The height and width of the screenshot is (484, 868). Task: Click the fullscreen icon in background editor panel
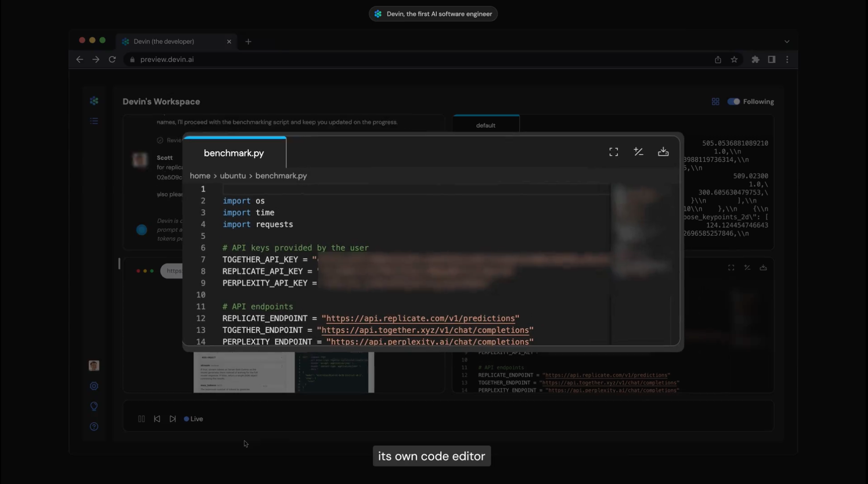pyautogui.click(x=731, y=268)
